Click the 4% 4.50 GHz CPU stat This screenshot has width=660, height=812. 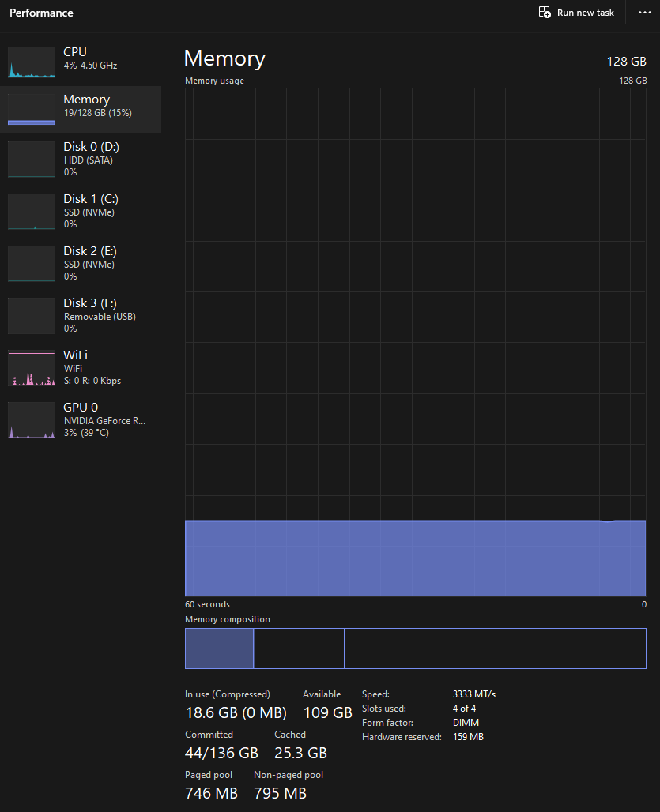point(91,66)
